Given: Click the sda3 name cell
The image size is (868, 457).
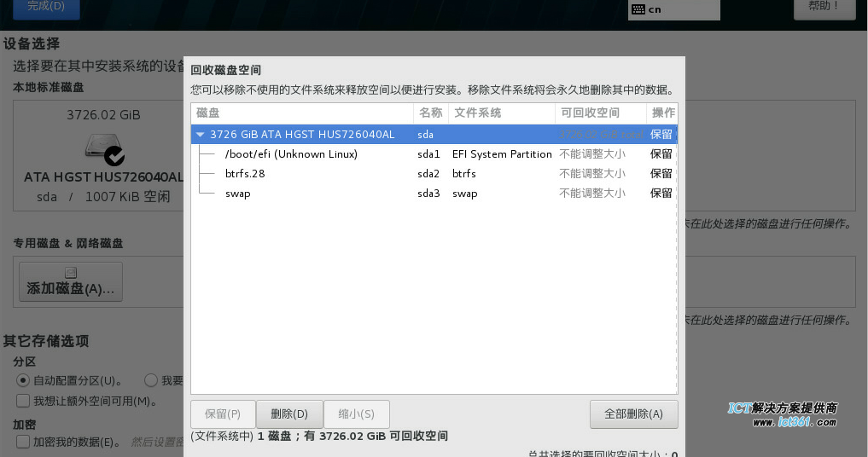Looking at the screenshot, I should pyautogui.click(x=428, y=194).
